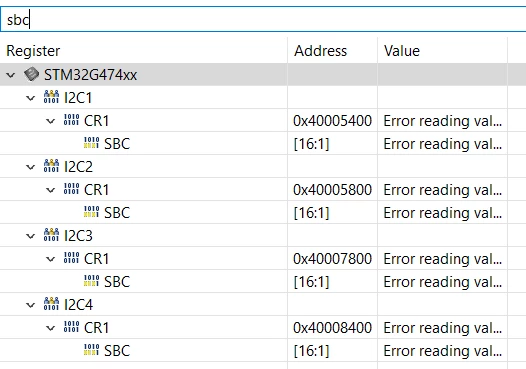Click the I2C2 peripheral icon

[x=51, y=166]
